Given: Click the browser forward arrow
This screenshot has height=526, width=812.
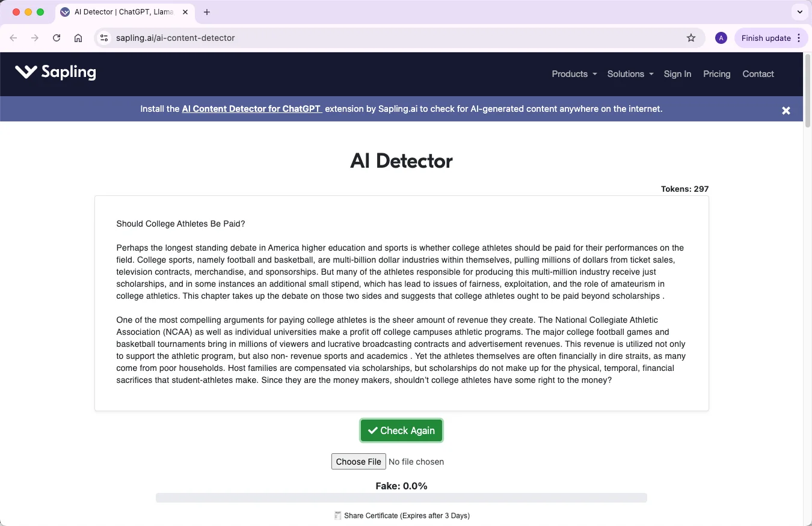Looking at the screenshot, I should (x=35, y=38).
